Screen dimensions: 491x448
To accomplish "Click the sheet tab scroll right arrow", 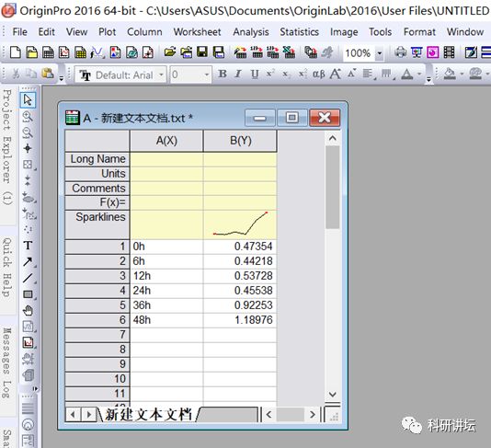I will coord(88,415).
